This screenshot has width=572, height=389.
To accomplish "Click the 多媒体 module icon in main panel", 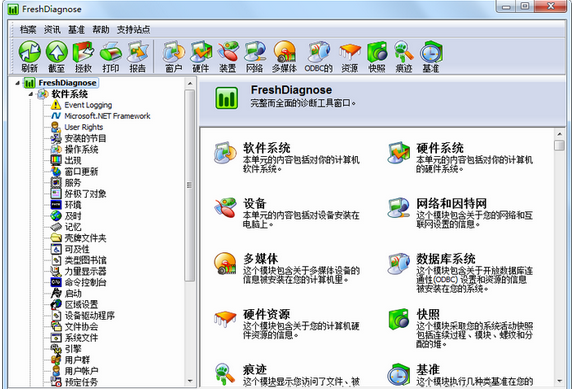I will [x=225, y=263].
